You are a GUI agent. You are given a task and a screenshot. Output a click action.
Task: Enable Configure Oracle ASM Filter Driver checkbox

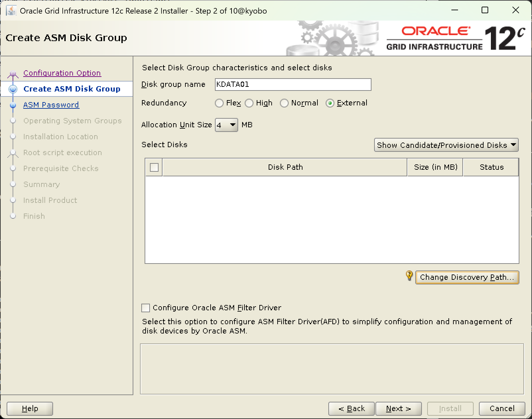point(145,308)
